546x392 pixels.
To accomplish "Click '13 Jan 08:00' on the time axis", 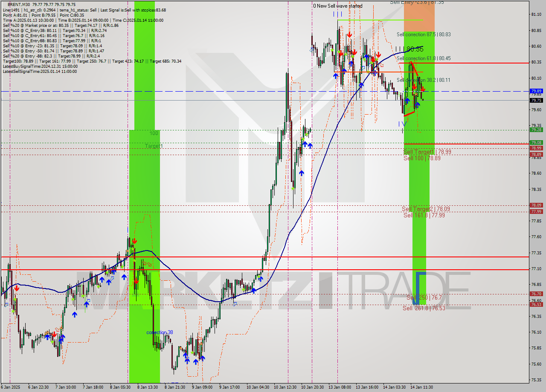I will click(340, 387).
